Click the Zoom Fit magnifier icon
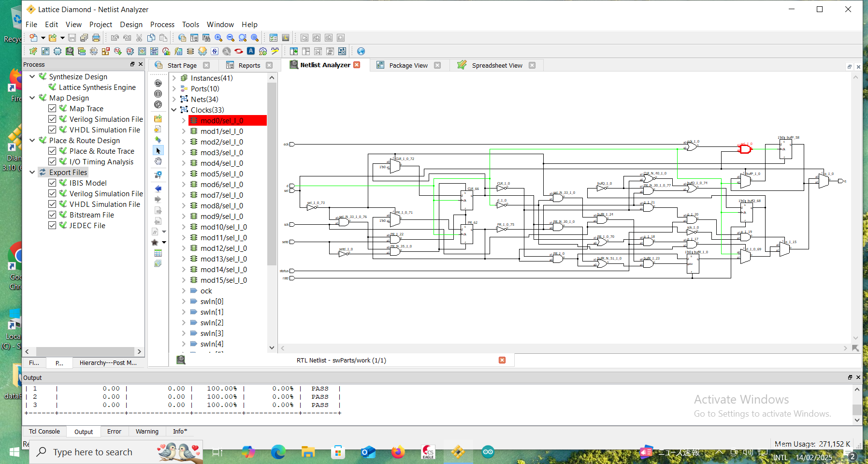Screen dimensions: 868x464 pos(243,38)
